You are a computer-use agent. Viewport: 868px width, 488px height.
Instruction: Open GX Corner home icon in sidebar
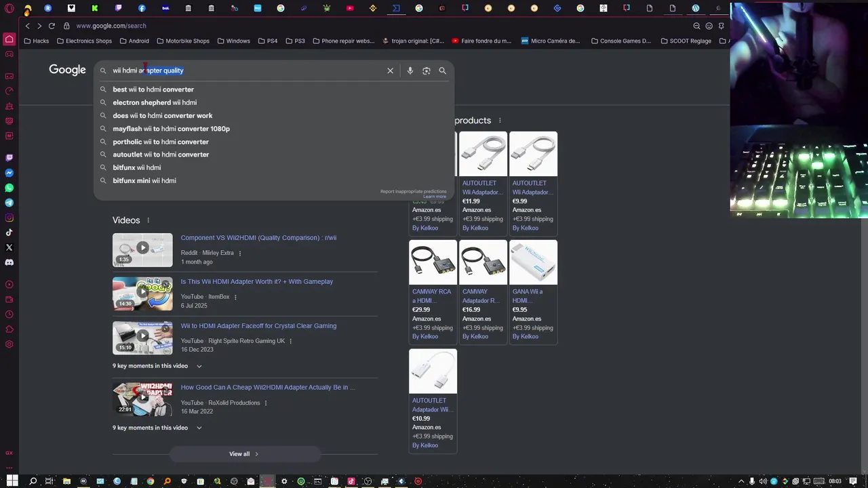[9, 41]
